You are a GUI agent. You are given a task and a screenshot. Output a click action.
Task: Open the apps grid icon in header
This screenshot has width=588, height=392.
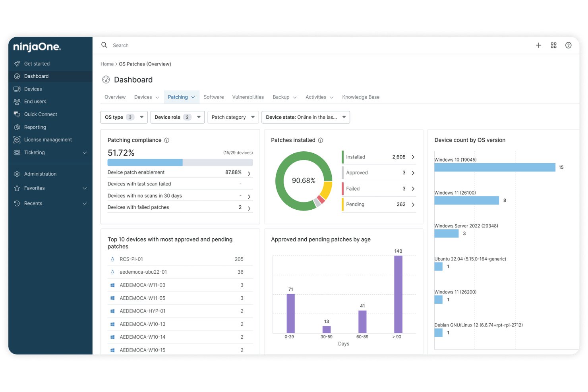tap(553, 45)
